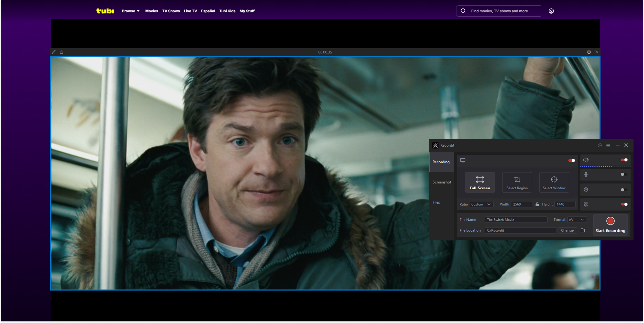644x323 pixels.
Task: Click the Tubi video player frame
Action: tap(325, 173)
